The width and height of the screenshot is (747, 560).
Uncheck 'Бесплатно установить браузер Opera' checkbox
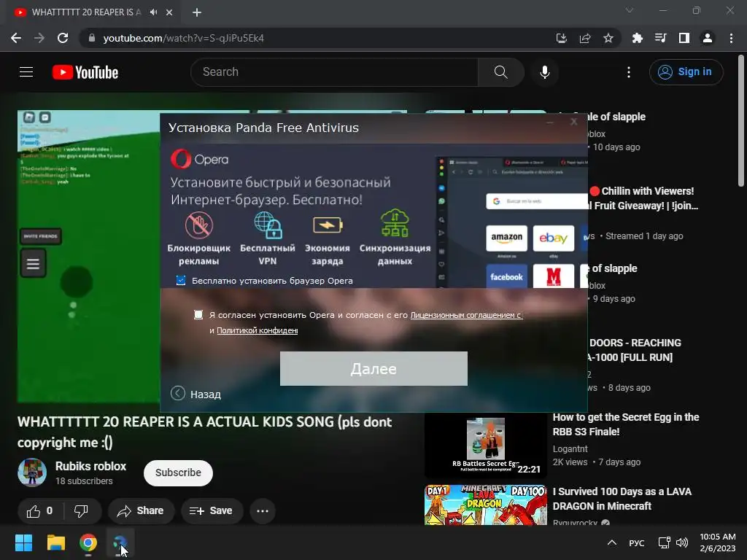coord(181,280)
